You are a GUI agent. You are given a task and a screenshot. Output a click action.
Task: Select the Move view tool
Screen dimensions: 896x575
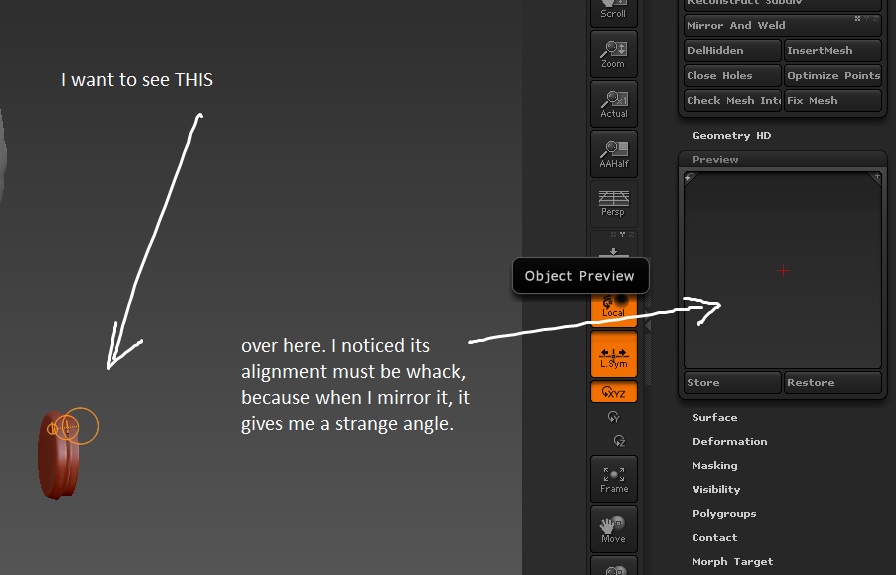coord(614,529)
